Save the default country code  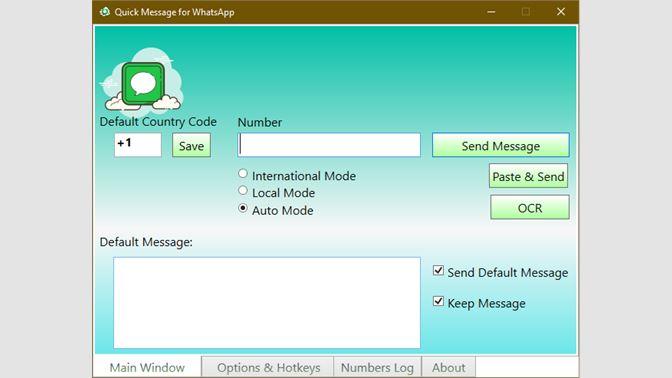point(191,146)
